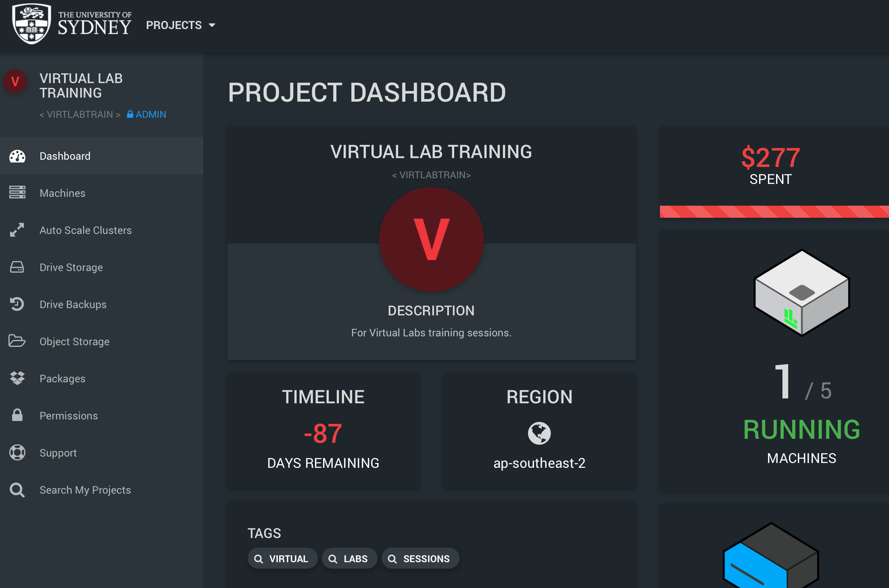889x588 pixels.
Task: Click the TIMELINE card heading
Action: pyautogui.click(x=323, y=397)
